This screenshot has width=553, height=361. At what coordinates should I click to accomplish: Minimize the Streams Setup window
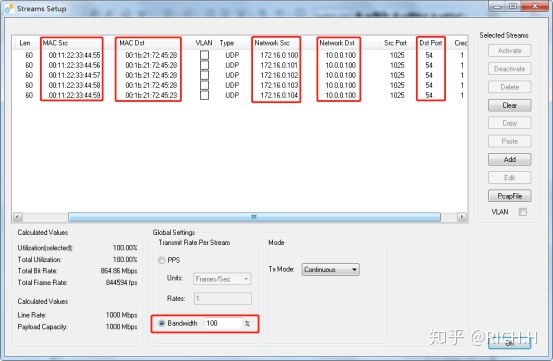click(x=497, y=6)
